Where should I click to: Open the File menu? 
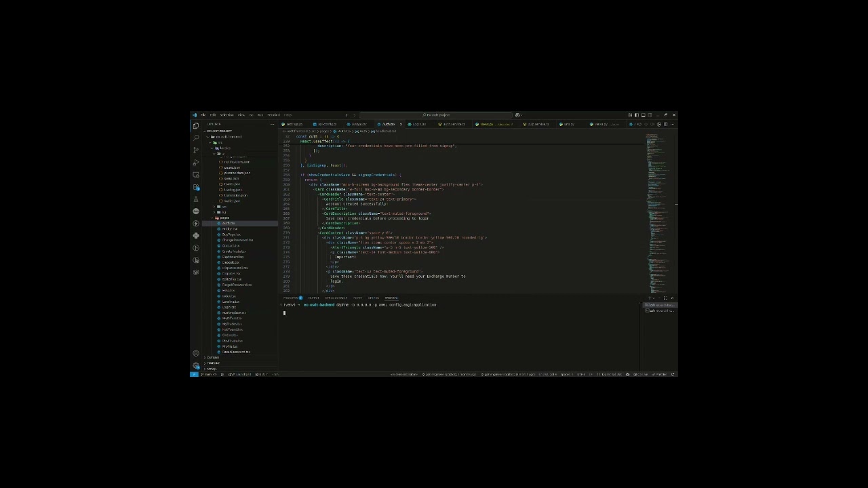click(x=203, y=115)
